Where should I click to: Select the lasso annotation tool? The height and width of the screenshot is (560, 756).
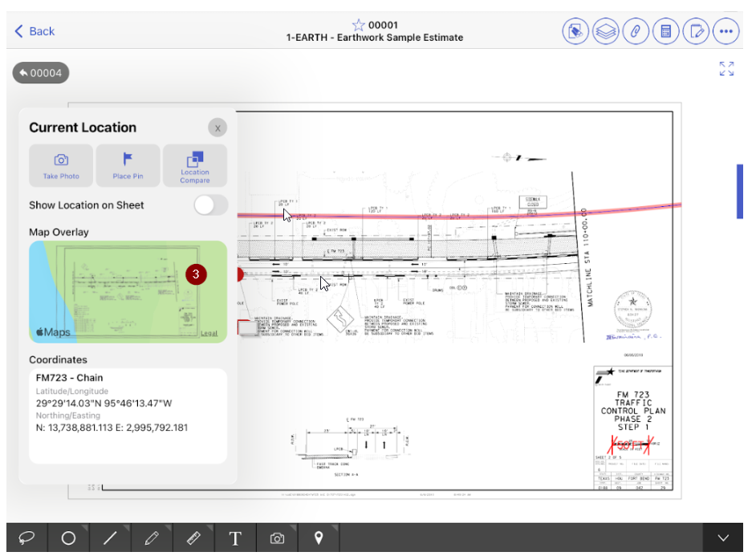[x=26, y=538]
